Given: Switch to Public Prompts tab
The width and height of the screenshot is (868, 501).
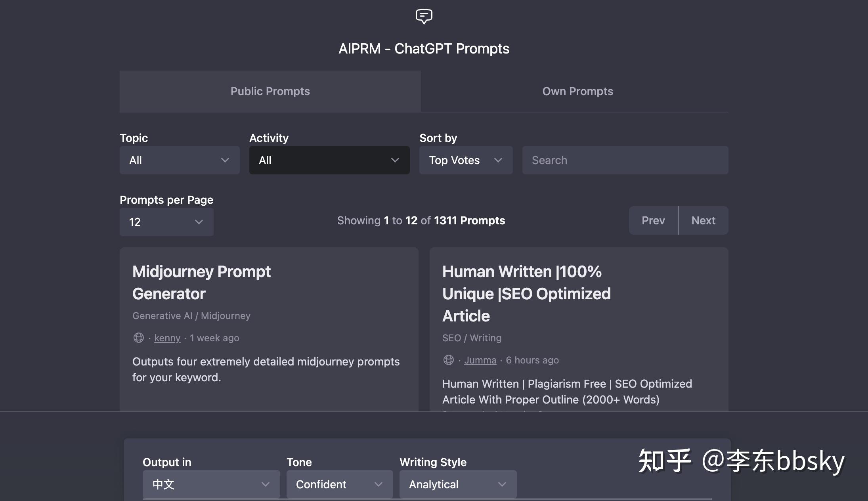Looking at the screenshot, I should (x=270, y=91).
